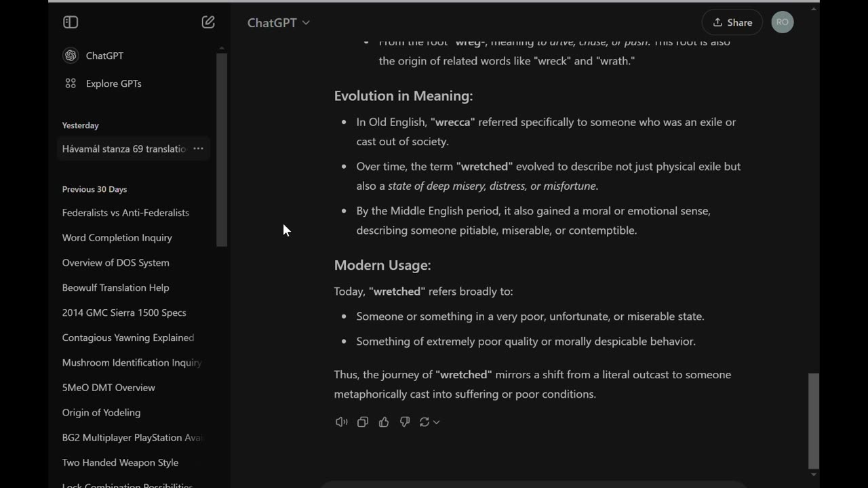Click the bullet about extremely poor quality
The height and width of the screenshot is (488, 868).
coord(526,342)
